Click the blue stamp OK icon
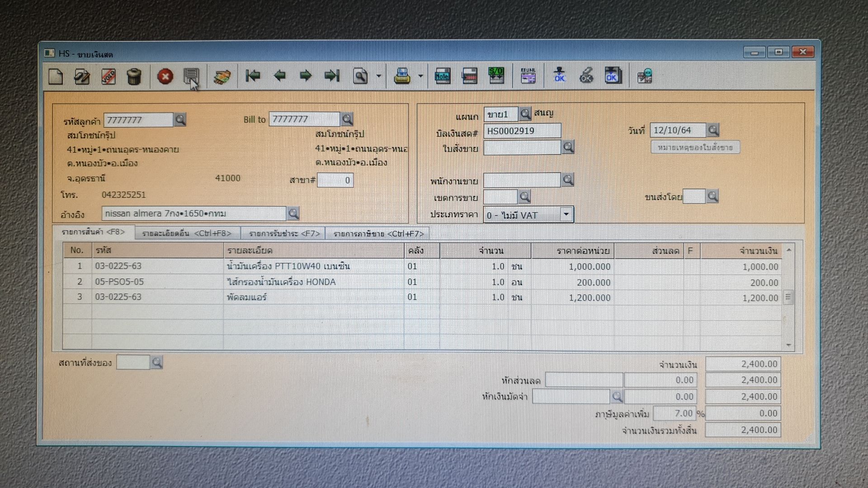Image resolution: width=868 pixels, height=488 pixels. pos(560,75)
